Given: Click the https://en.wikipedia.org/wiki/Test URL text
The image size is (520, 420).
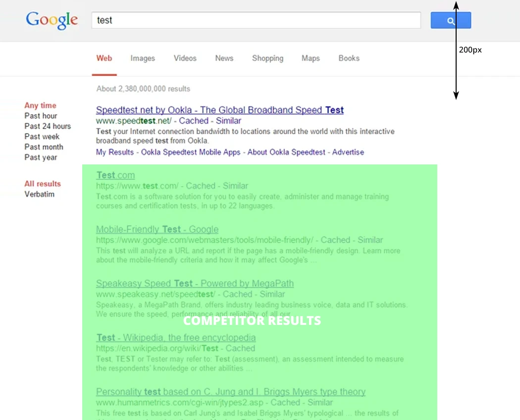Looking at the screenshot, I should tap(157, 348).
